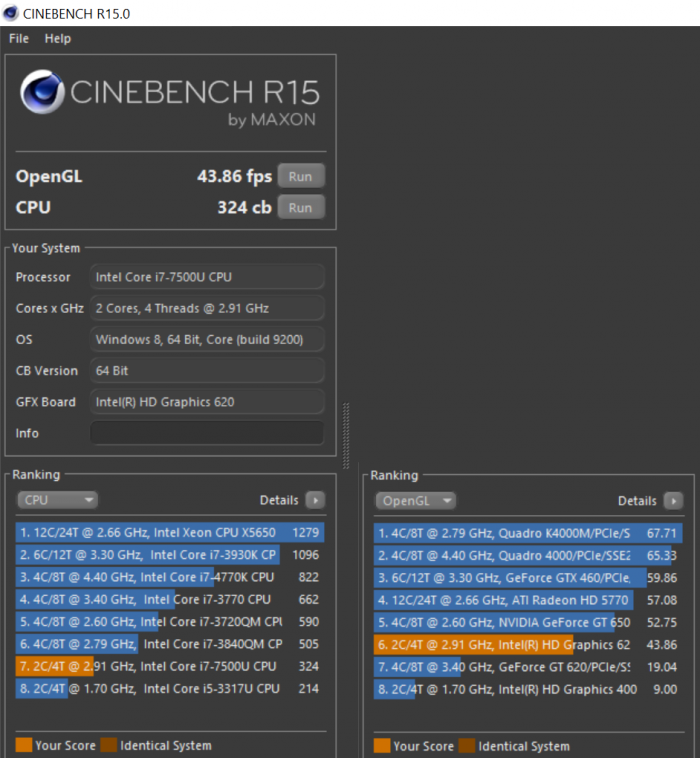Open the File menu
This screenshot has width=700, height=758.
click(x=19, y=38)
